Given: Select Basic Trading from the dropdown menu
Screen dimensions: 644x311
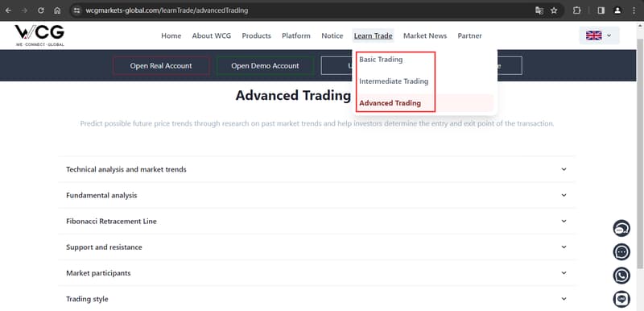Looking at the screenshot, I should [381, 60].
